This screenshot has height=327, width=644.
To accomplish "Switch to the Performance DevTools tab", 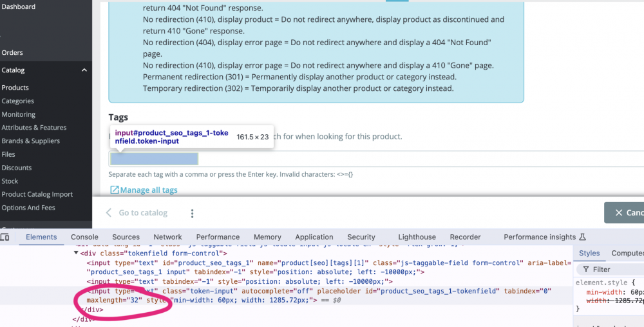I will click(218, 237).
